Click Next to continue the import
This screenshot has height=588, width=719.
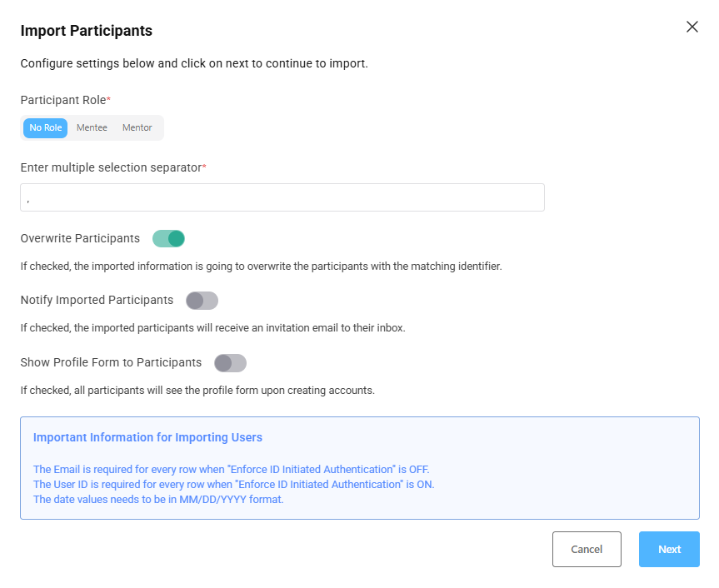(669, 549)
